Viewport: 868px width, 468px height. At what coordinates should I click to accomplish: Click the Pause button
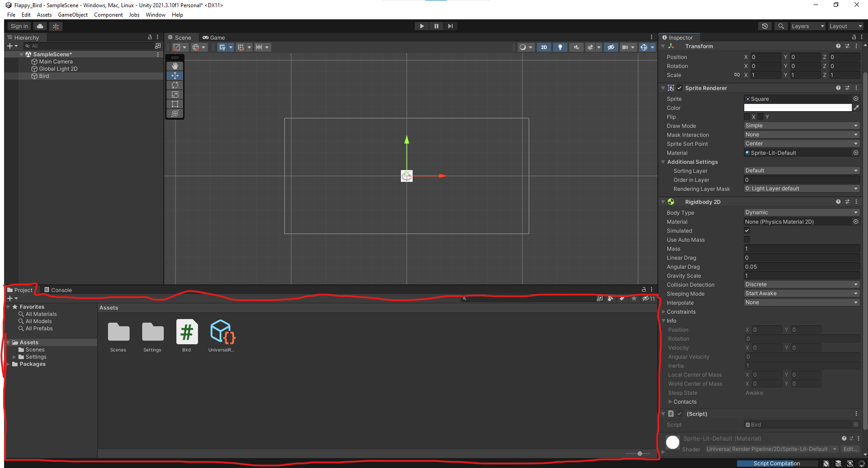pos(436,26)
